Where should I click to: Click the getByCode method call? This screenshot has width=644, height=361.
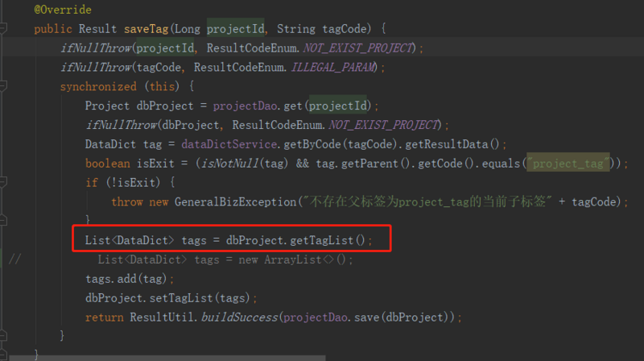click(x=312, y=144)
